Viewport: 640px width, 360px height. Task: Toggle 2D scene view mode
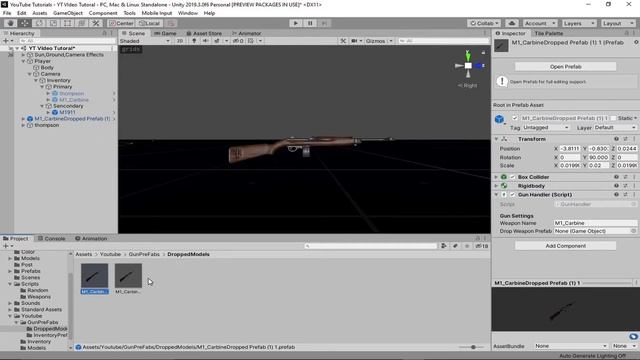click(x=180, y=41)
